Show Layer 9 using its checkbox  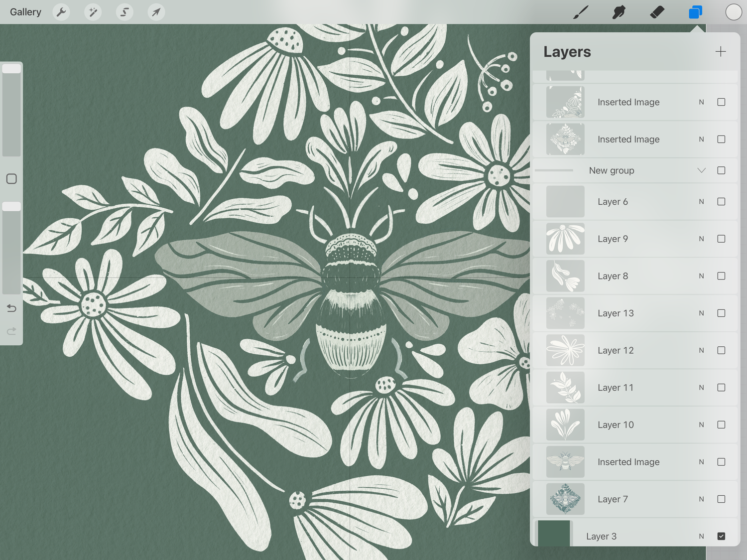coord(721,239)
